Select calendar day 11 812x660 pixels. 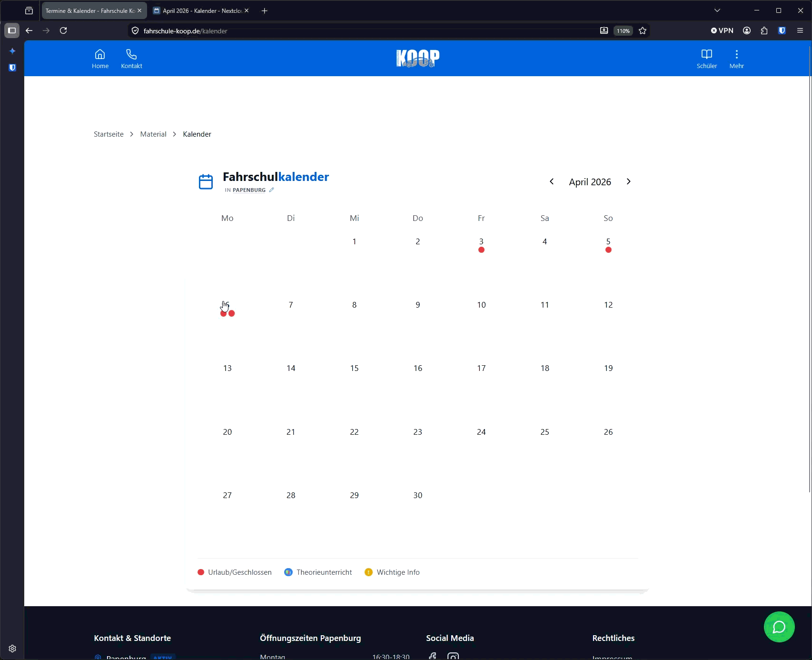coord(545,305)
